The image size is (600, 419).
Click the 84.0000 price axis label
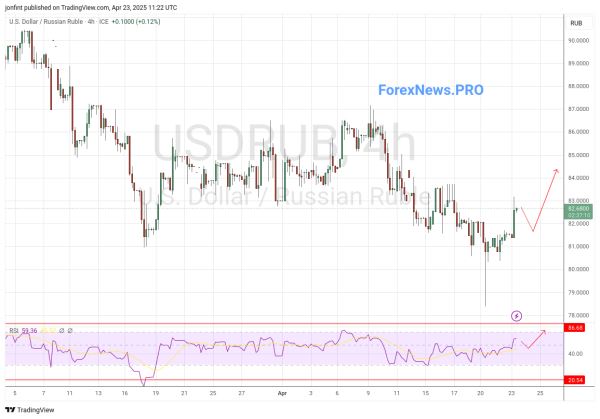[578, 178]
